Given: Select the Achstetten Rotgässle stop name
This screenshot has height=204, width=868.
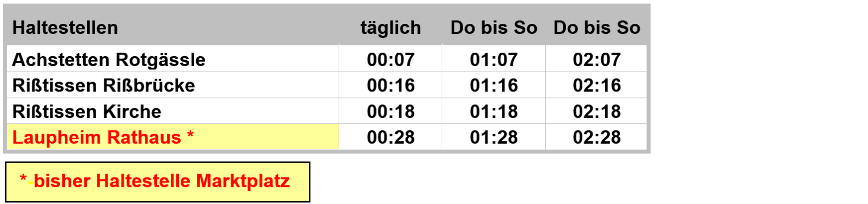Looking at the screenshot, I should (109, 60).
